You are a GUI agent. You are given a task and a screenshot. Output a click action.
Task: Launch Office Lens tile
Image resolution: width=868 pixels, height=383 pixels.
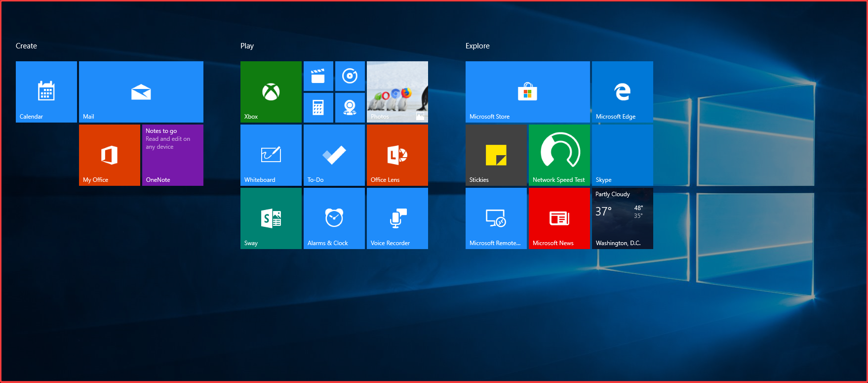tap(397, 155)
